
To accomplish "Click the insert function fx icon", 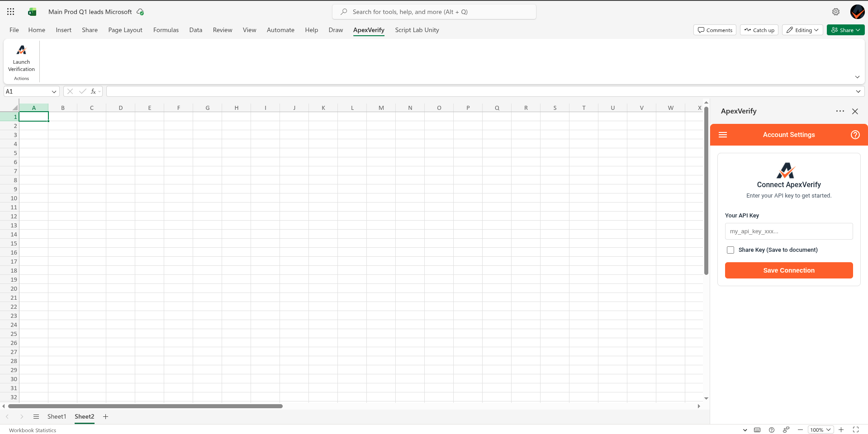I will coord(93,91).
